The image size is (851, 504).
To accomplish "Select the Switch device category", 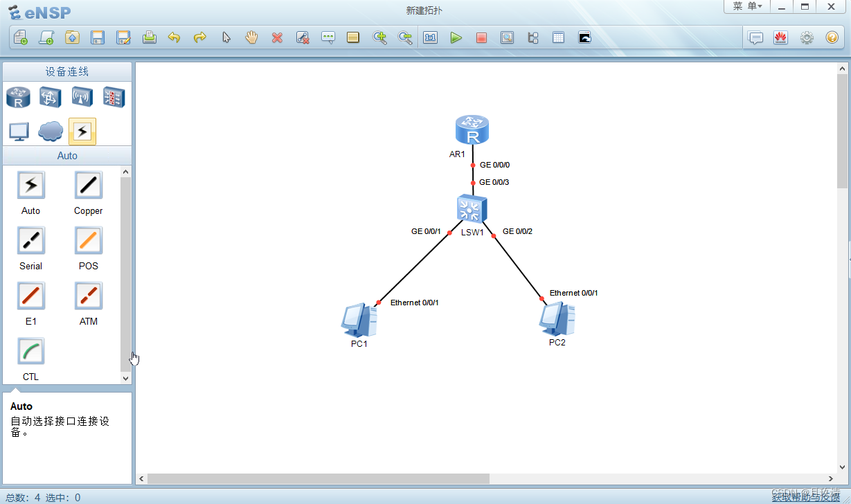I will pos(51,97).
